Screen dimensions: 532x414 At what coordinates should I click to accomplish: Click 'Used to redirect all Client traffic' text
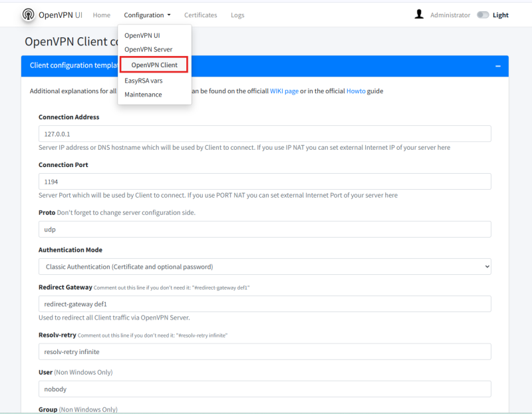coord(114,318)
